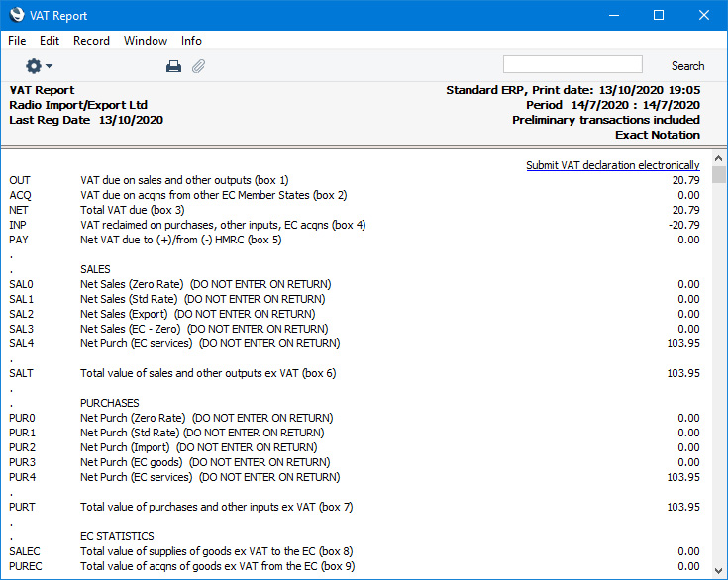The image size is (728, 580).
Task: Maximize the VAT Report window
Action: point(659,15)
